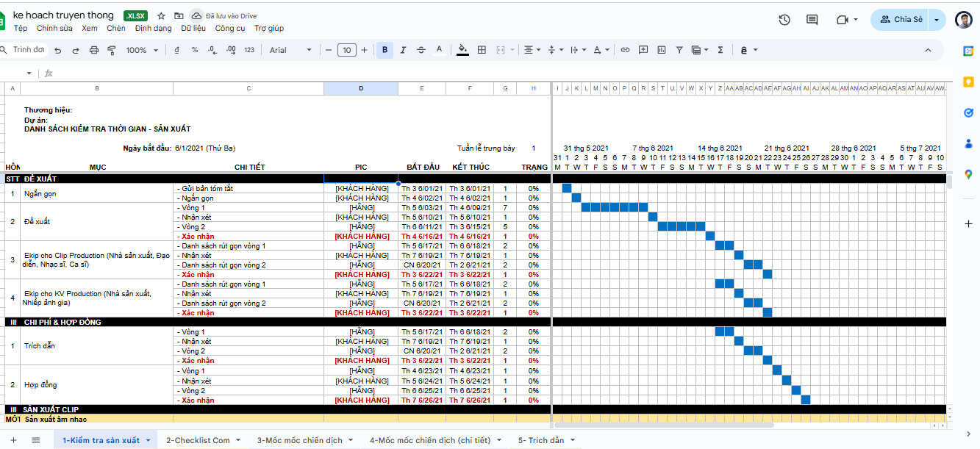Image resolution: width=980 pixels, height=449 pixels.
Task: Click the print icon in toolbar
Action: coord(94,50)
